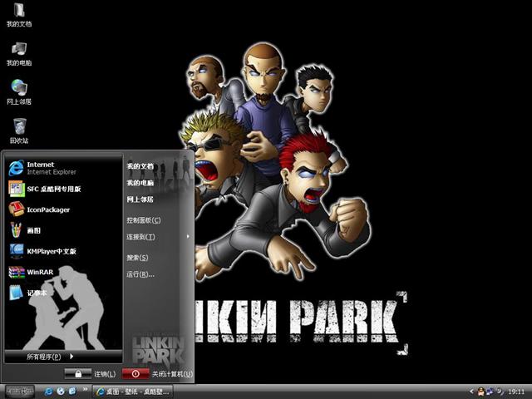Open 网上邻居 desktop icon

pyautogui.click(x=19, y=92)
